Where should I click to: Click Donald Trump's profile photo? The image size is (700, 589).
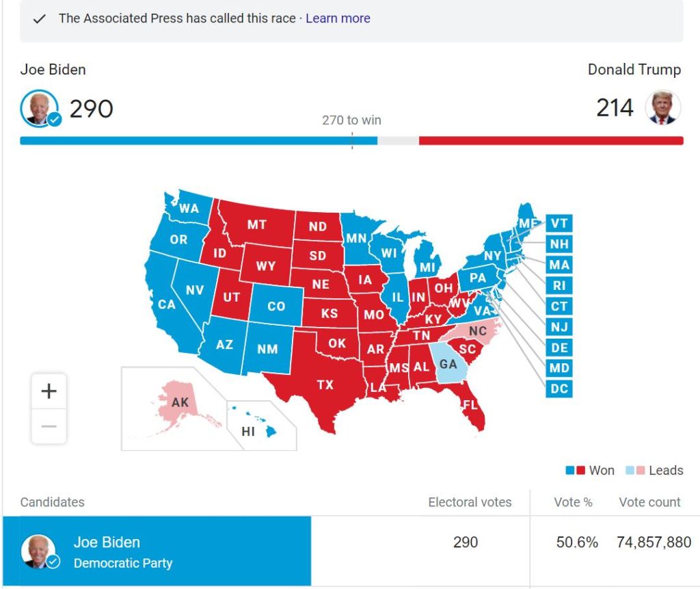point(662,108)
